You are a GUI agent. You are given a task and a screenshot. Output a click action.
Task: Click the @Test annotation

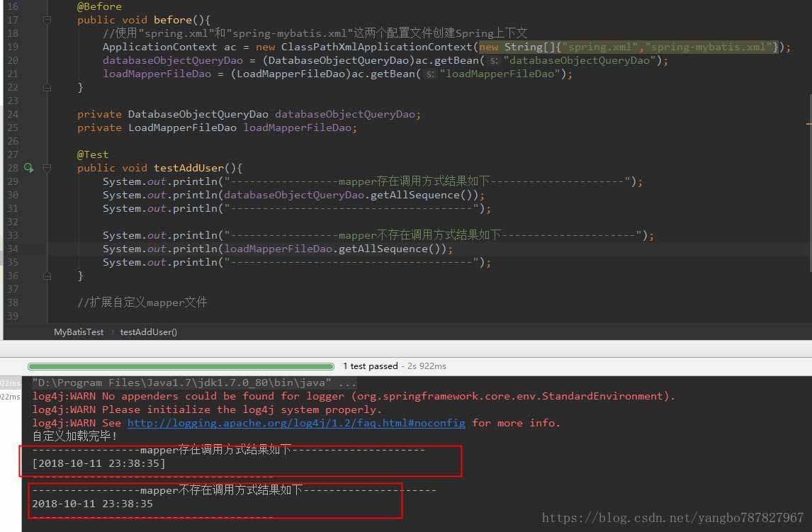[x=93, y=154]
